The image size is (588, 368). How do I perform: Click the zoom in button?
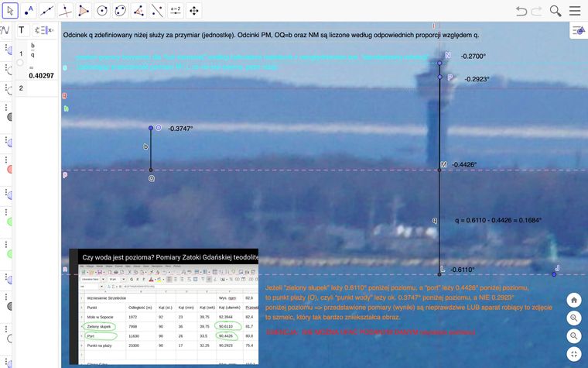coord(574,318)
